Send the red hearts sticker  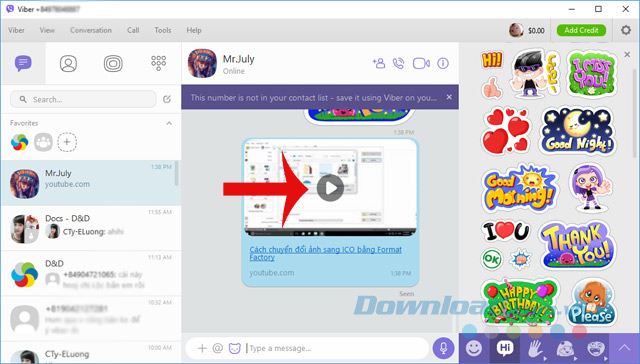click(507, 131)
